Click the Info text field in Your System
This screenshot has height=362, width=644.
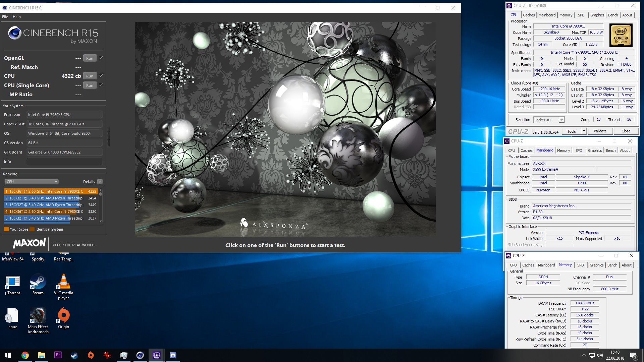click(x=64, y=162)
